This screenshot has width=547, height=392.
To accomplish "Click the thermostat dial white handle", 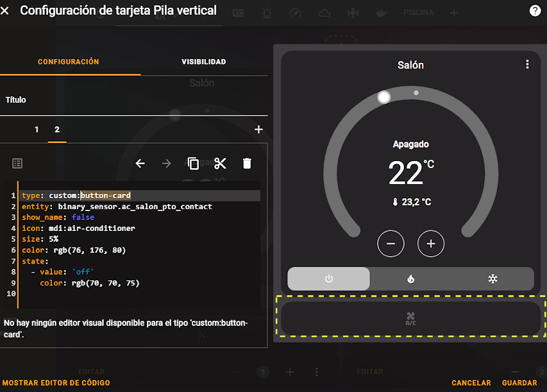I will point(383,97).
